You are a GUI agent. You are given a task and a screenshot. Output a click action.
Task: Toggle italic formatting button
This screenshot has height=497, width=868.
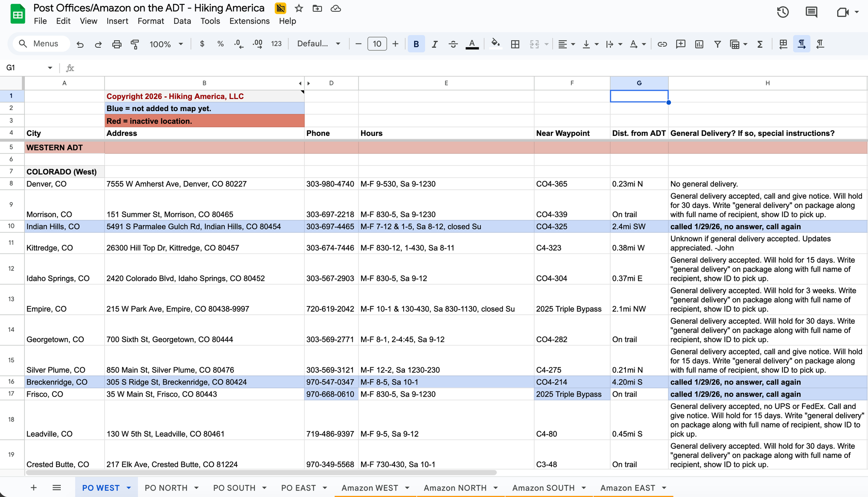[x=434, y=44]
